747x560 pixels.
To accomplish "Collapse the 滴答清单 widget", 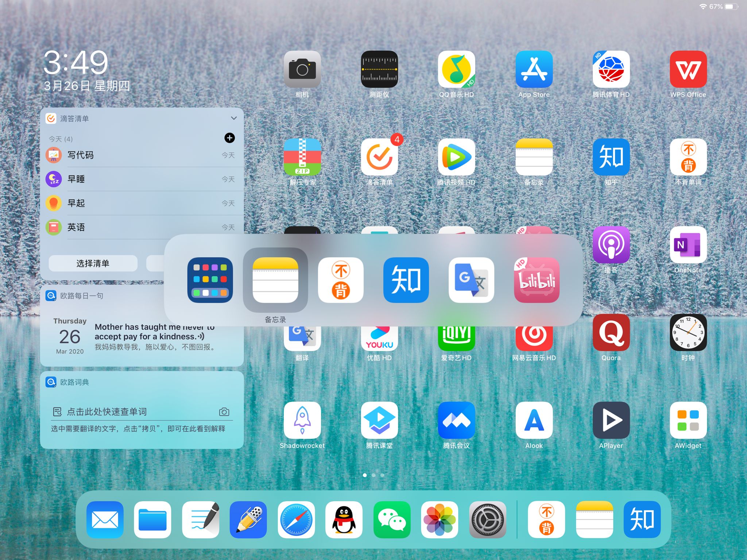I will [234, 118].
